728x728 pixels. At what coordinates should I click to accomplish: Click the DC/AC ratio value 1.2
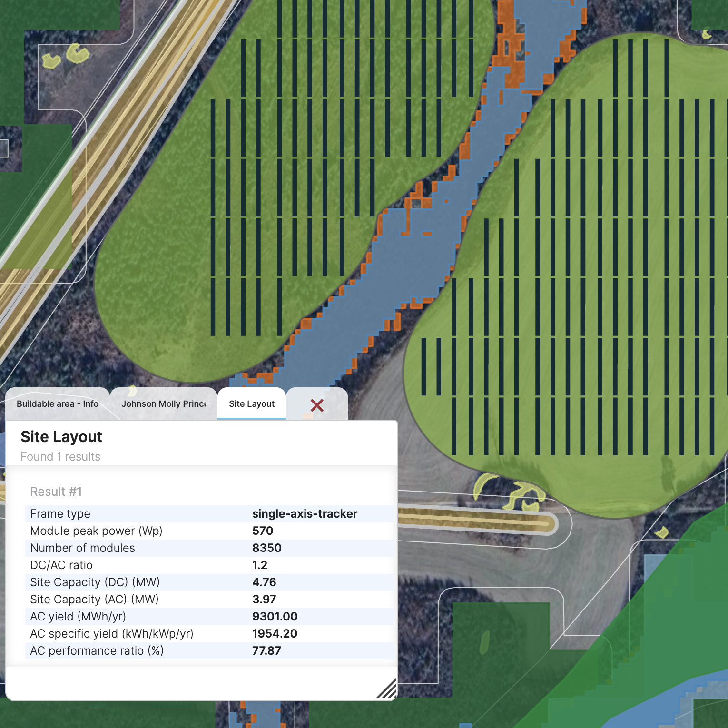[x=260, y=565]
